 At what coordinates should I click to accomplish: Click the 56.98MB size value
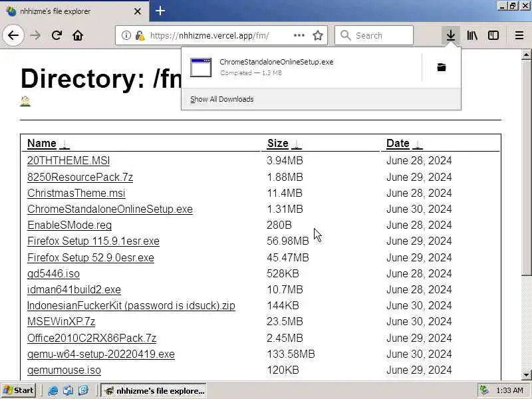[288, 241]
